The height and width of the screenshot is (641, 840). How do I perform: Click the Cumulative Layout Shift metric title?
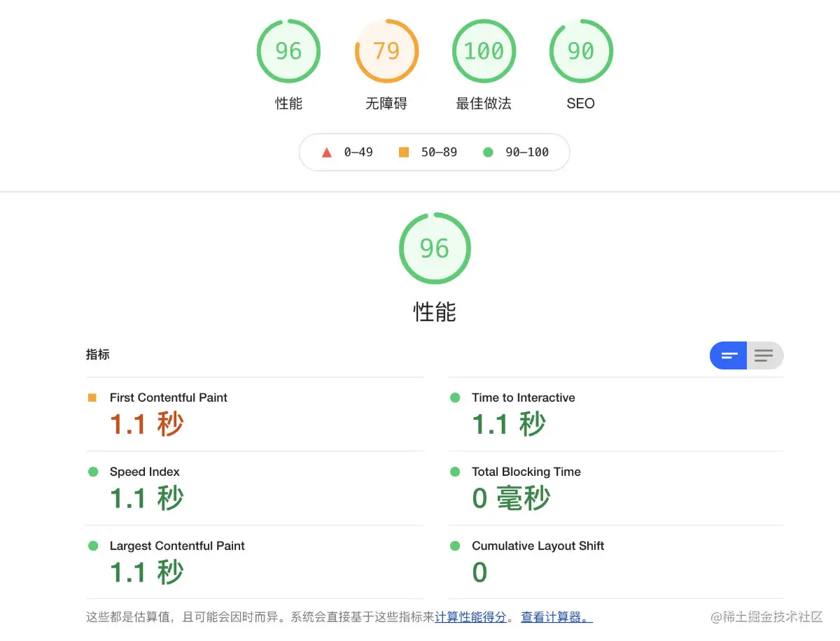pyautogui.click(x=538, y=546)
